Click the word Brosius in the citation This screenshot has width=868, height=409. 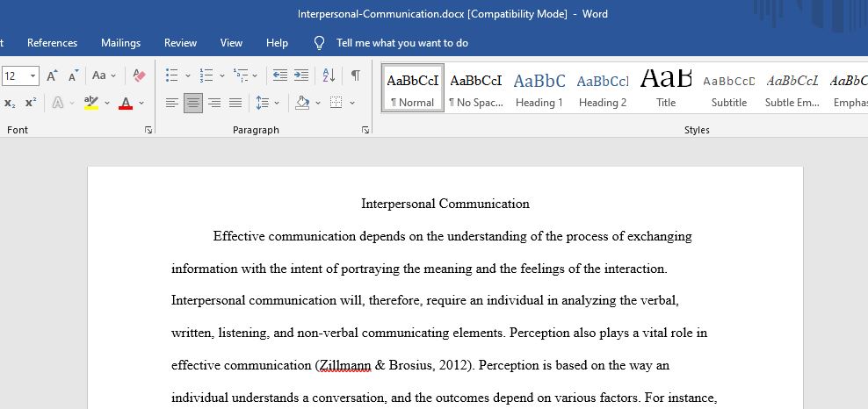[409, 366]
